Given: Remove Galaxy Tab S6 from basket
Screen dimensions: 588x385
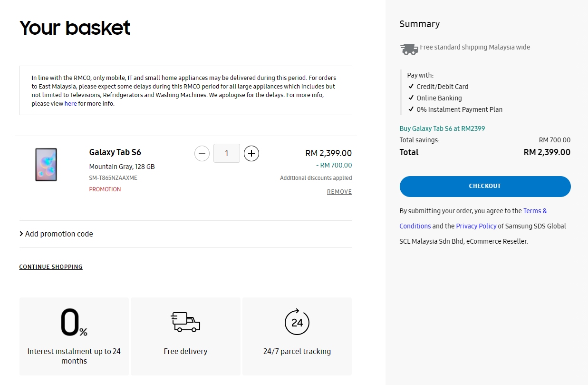Looking at the screenshot, I should tap(339, 192).
